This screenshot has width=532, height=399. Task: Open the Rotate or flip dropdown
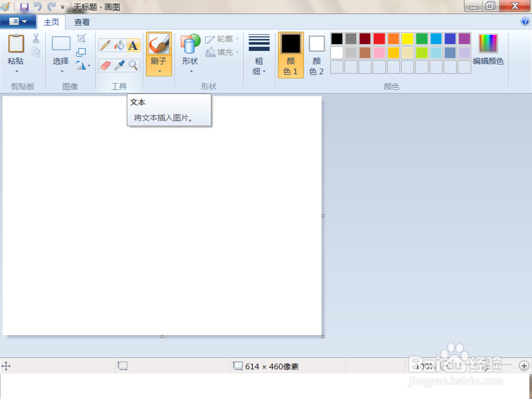(x=83, y=65)
